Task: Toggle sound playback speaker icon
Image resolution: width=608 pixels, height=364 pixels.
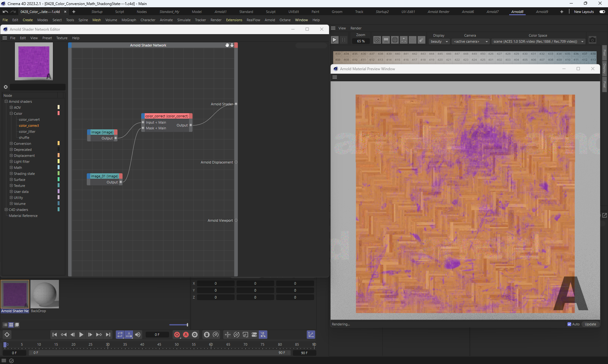Action: [138, 335]
